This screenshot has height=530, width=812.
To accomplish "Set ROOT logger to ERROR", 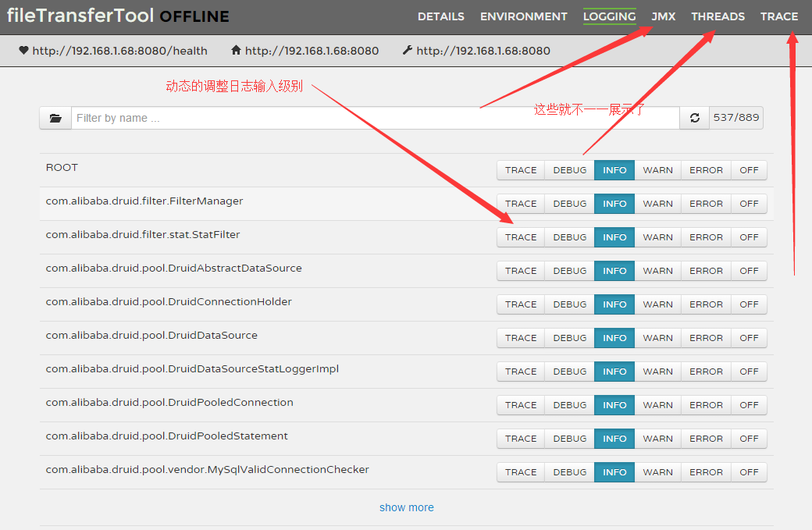I will click(x=706, y=170).
